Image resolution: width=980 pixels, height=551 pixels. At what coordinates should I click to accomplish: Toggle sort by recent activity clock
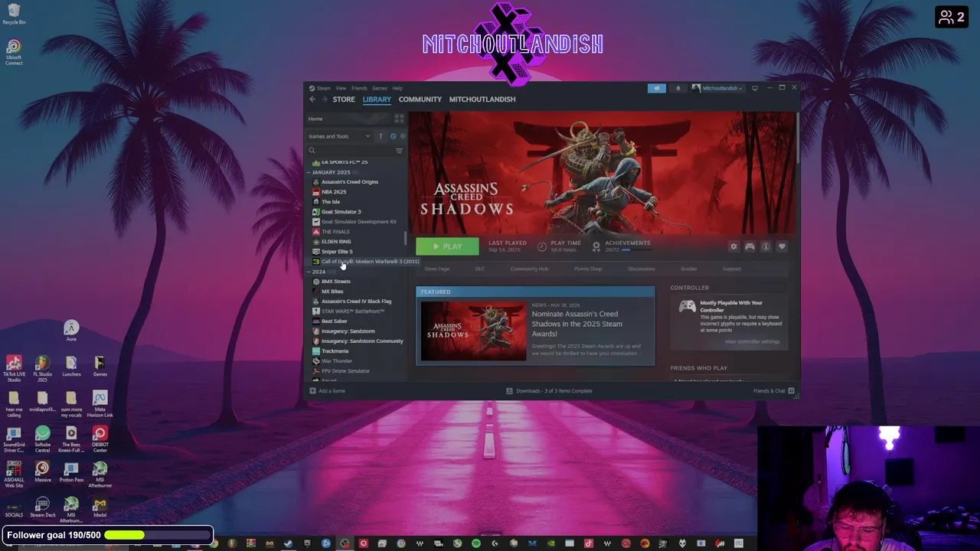point(393,136)
